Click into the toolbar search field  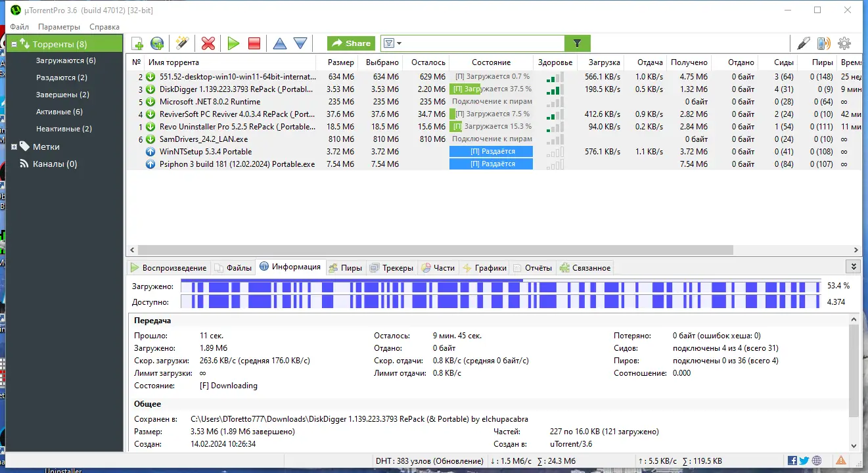point(483,43)
